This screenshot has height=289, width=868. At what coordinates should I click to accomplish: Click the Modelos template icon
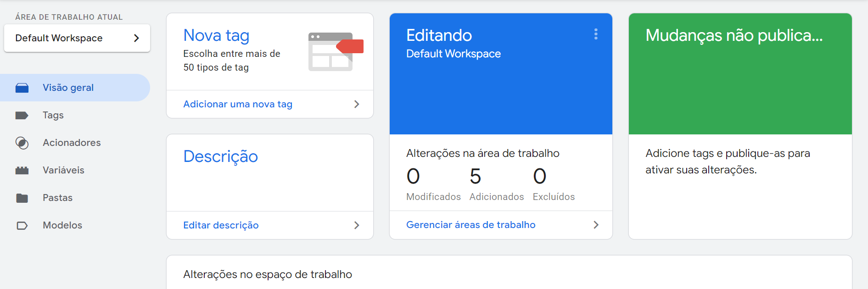(22, 226)
